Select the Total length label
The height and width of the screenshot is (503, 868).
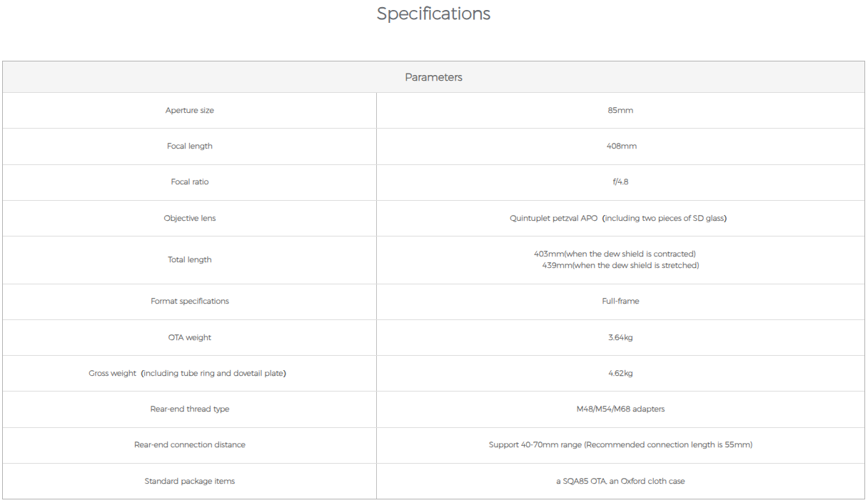coord(190,260)
